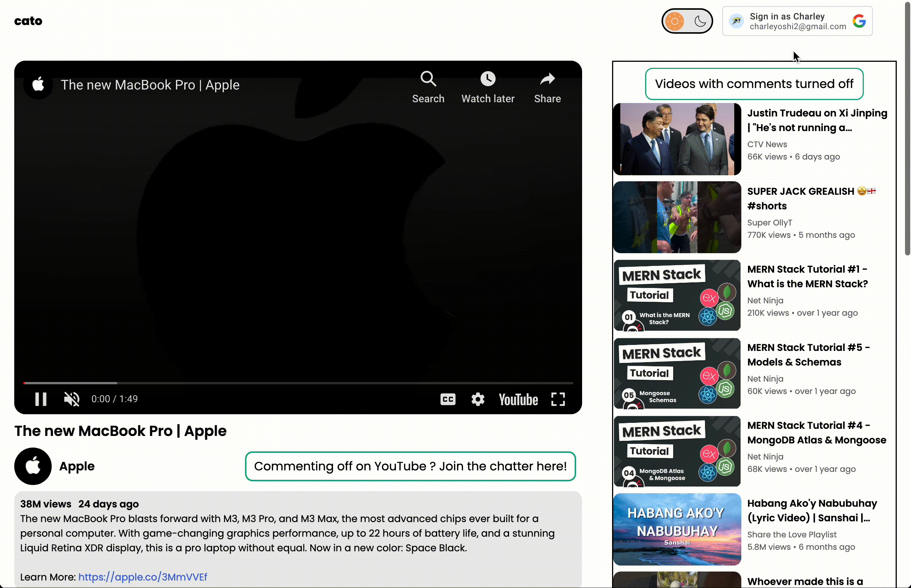Click the Watch Later clock icon
911x588 pixels.
click(487, 79)
